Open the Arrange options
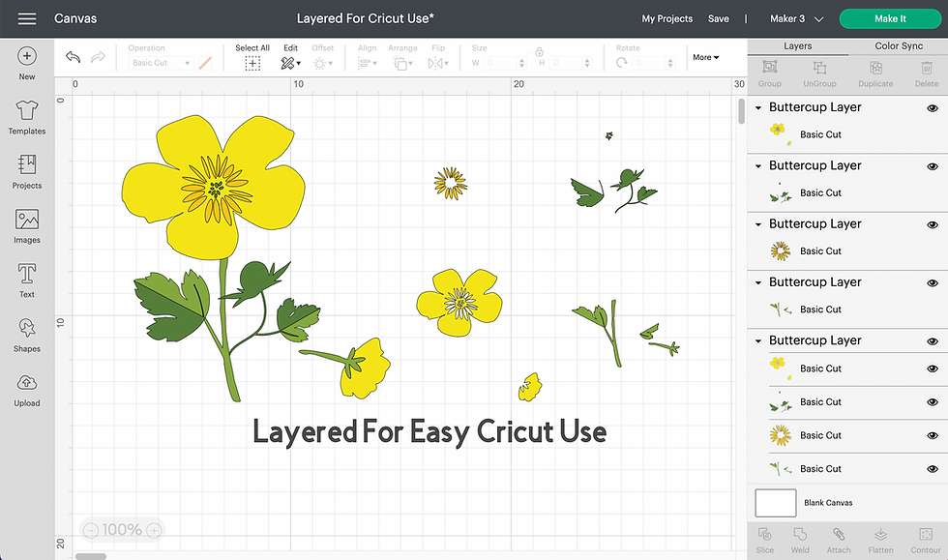This screenshot has height=560, width=948. [402, 57]
